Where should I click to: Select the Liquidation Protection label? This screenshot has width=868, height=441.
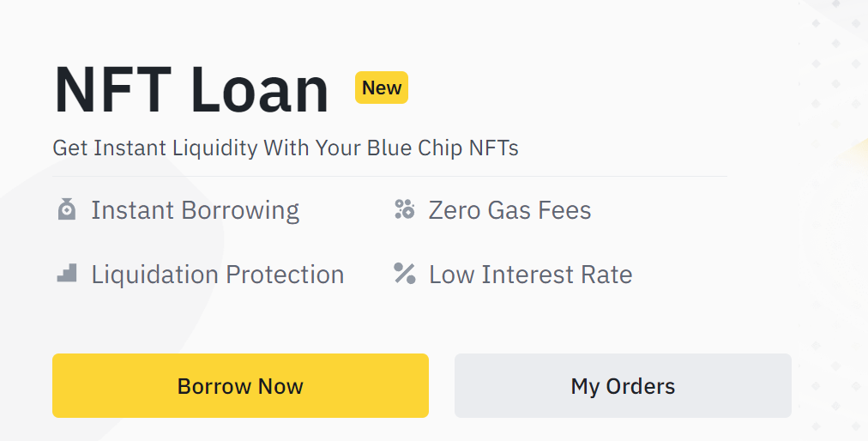pos(218,275)
